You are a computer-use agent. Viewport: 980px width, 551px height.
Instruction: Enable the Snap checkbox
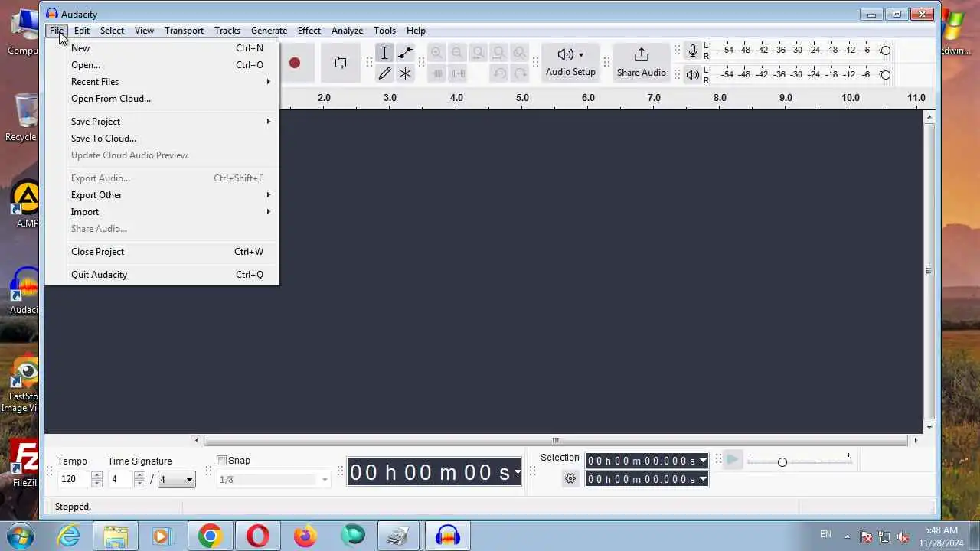click(x=221, y=461)
